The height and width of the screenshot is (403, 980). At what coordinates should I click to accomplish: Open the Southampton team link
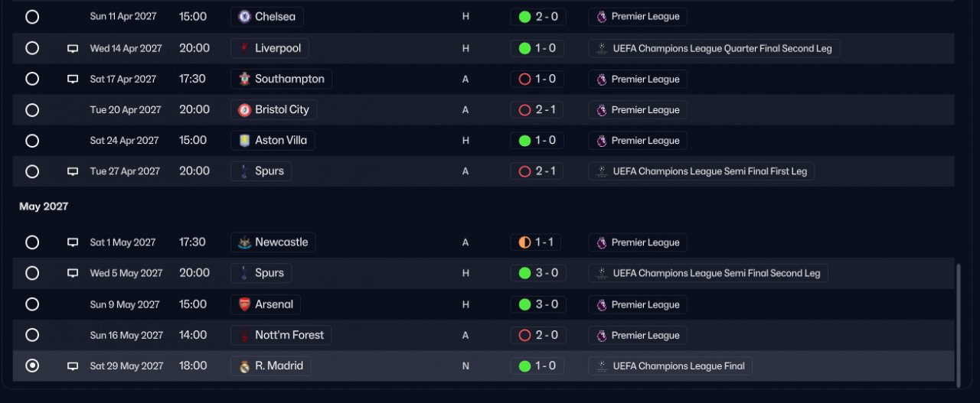(x=282, y=79)
